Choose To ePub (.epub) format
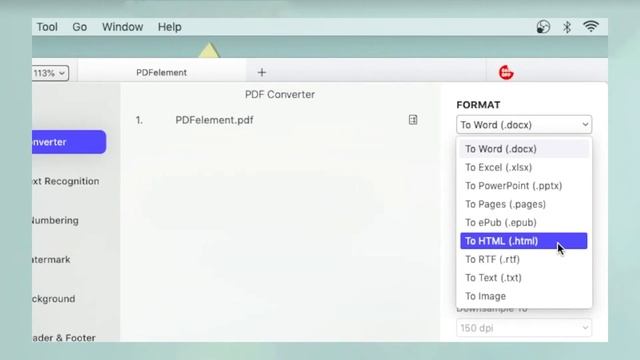Viewport: 640px width, 360px height. (524, 222)
